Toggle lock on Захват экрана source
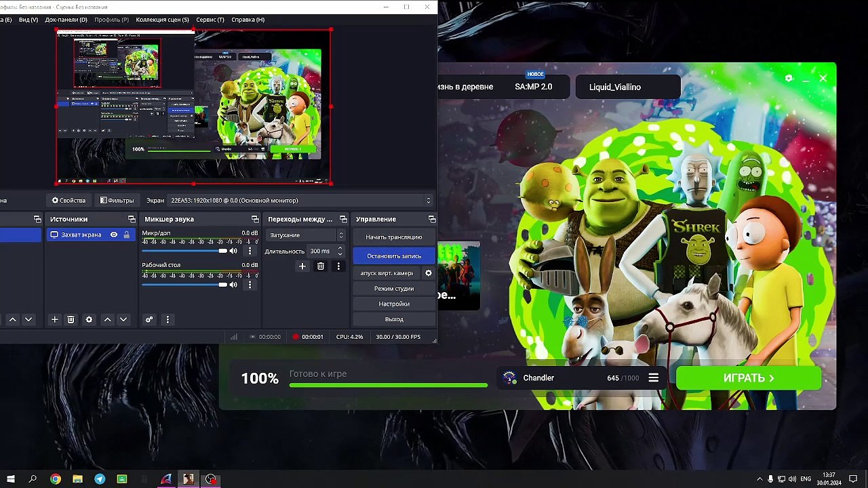 pos(126,235)
